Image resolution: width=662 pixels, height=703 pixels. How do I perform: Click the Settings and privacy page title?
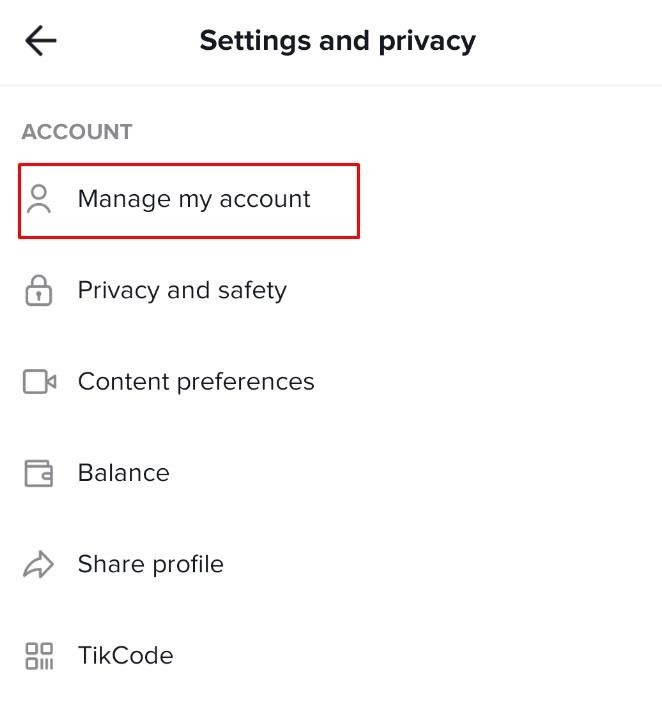(x=337, y=41)
